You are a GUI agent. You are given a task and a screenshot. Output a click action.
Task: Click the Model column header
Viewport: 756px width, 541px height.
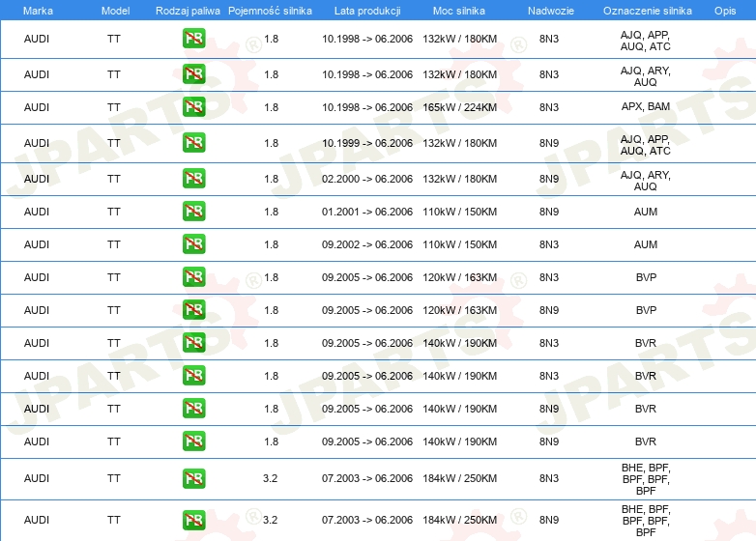[x=115, y=11]
